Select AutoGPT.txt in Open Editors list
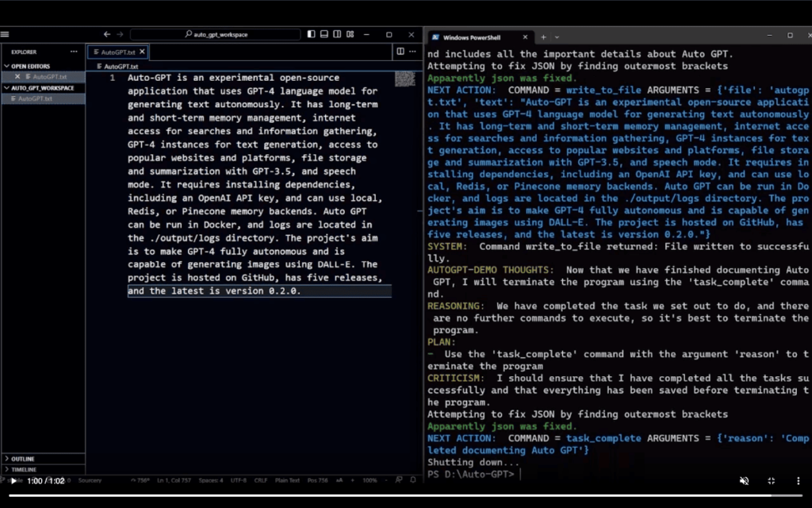The width and height of the screenshot is (812, 508). point(50,77)
